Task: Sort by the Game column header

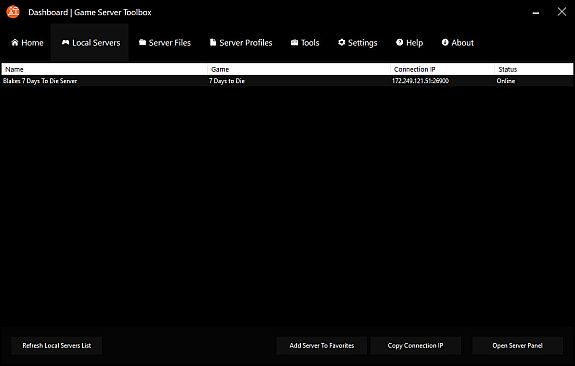Action: (x=299, y=69)
